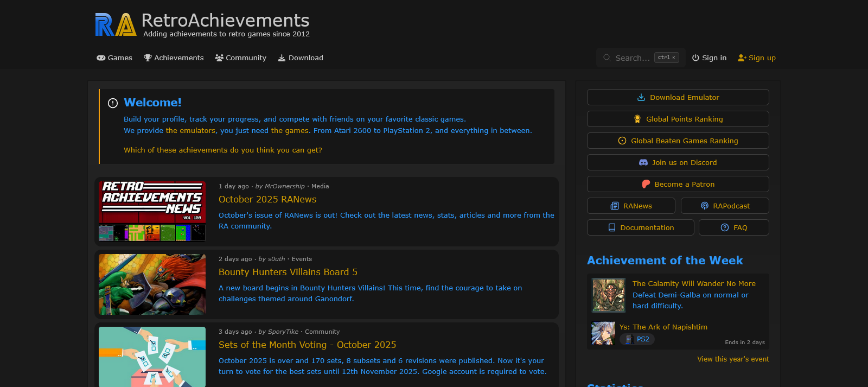Click the Global Beaten Games Ranking icon
The width and height of the screenshot is (868, 387).
622,141
